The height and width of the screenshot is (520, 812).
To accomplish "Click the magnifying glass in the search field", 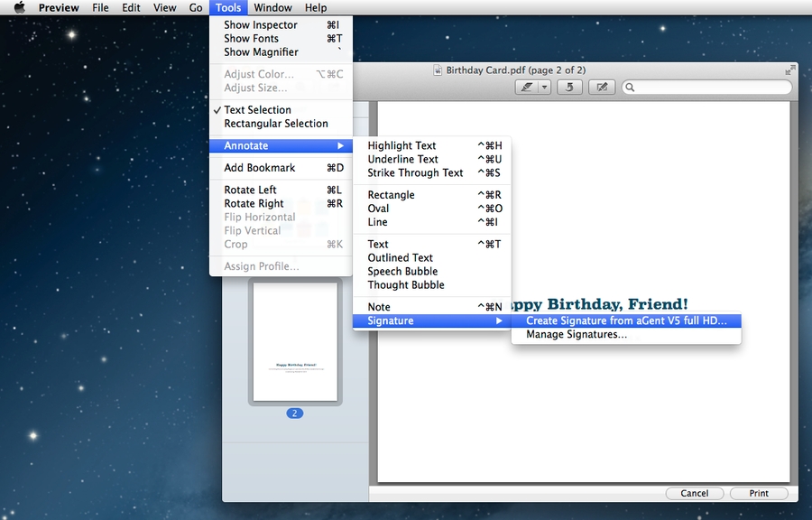I will coord(631,87).
